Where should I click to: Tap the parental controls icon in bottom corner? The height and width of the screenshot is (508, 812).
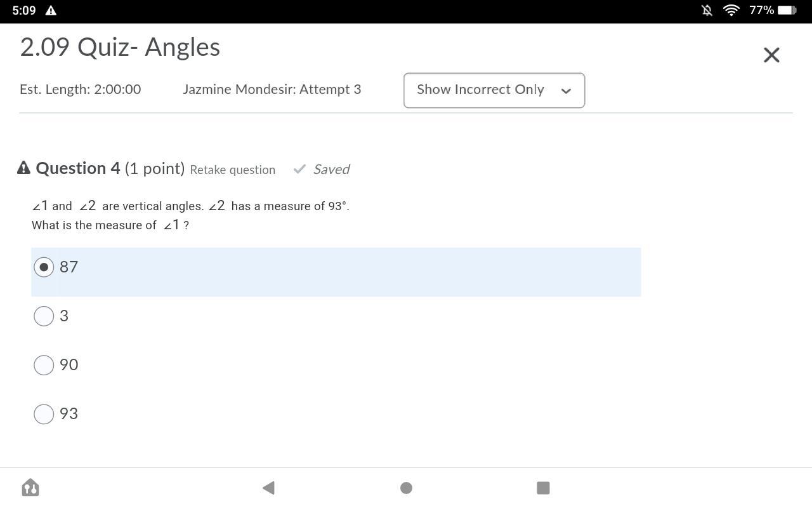[30, 488]
